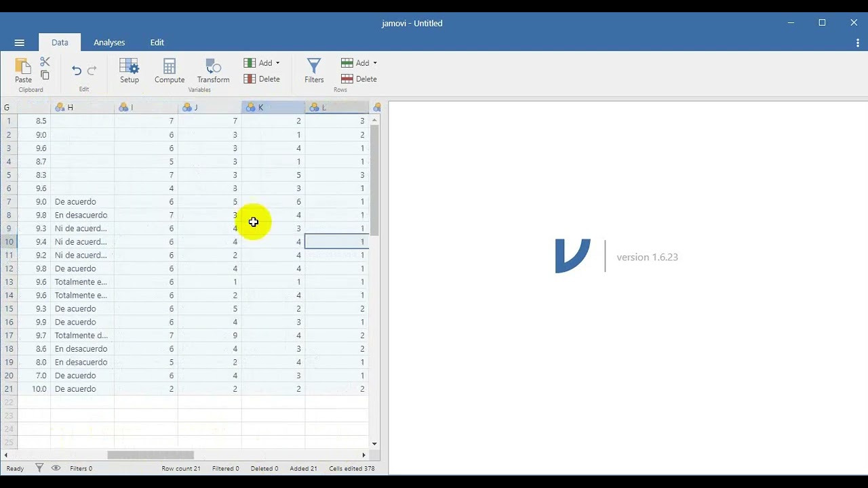Click cell 'Totalmente d...' in row 17
This screenshot has width=868, height=488.
(x=82, y=335)
